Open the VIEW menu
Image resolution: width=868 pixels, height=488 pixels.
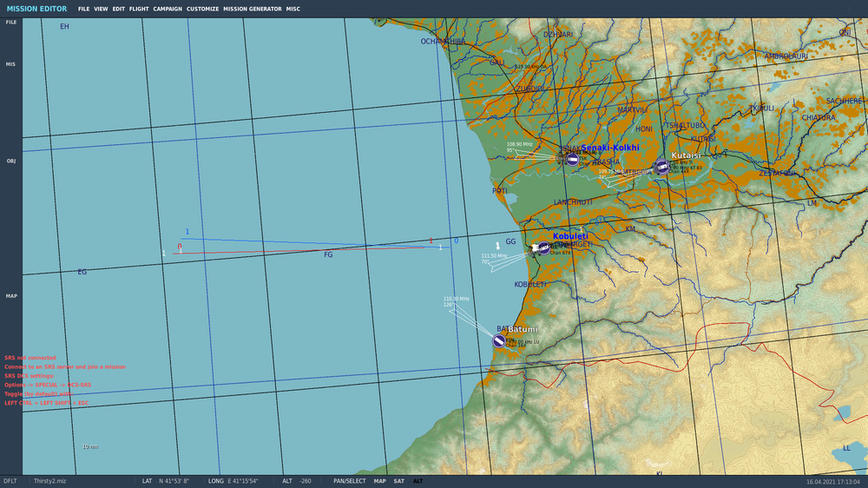coord(101,9)
